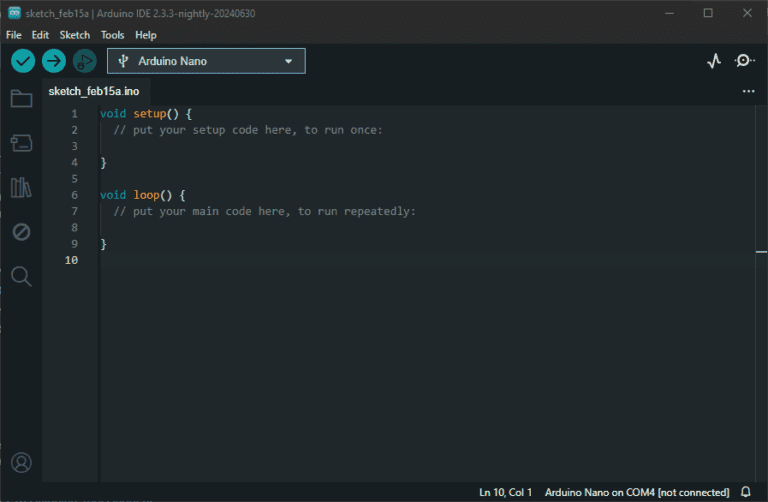Click Arduino Nano on COM4 status text

click(637, 492)
